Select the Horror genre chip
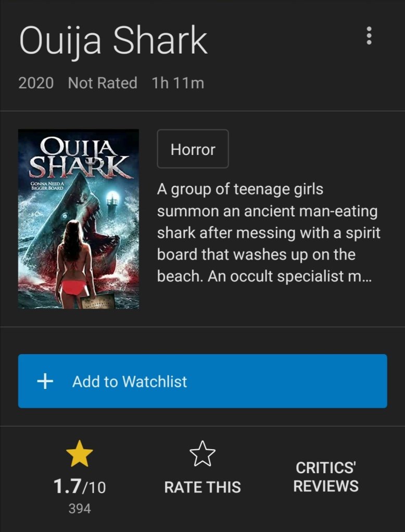This screenshot has height=532, width=405. 193,149
